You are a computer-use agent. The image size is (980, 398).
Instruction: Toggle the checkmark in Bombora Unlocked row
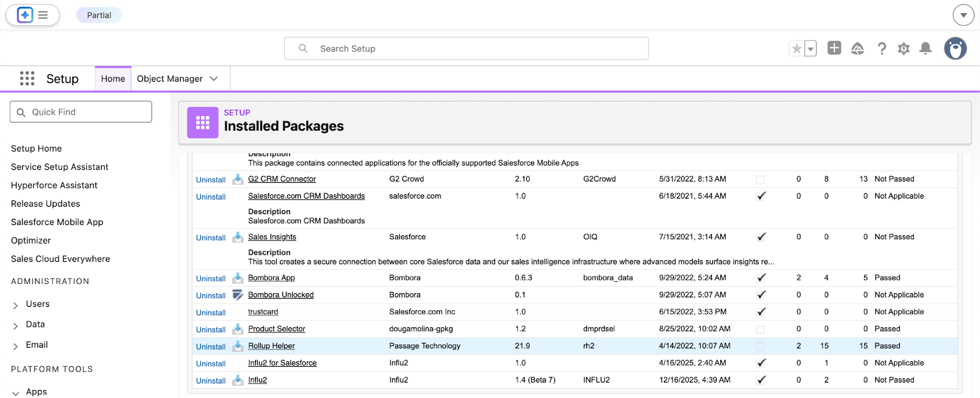pos(761,295)
